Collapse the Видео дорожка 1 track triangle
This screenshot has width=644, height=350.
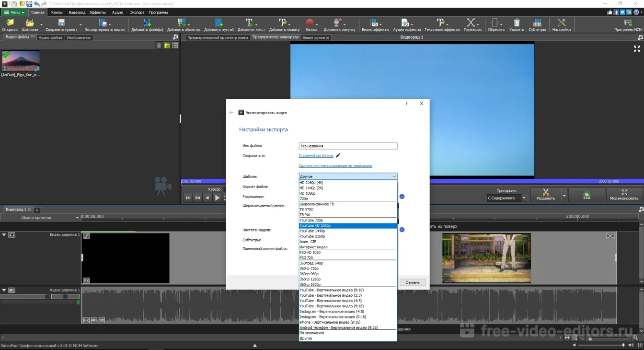coord(4,235)
